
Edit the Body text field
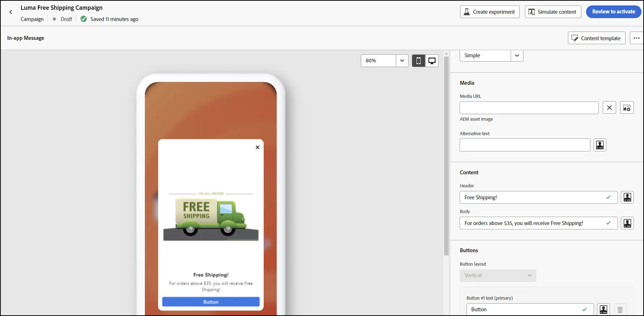pyautogui.click(x=539, y=223)
